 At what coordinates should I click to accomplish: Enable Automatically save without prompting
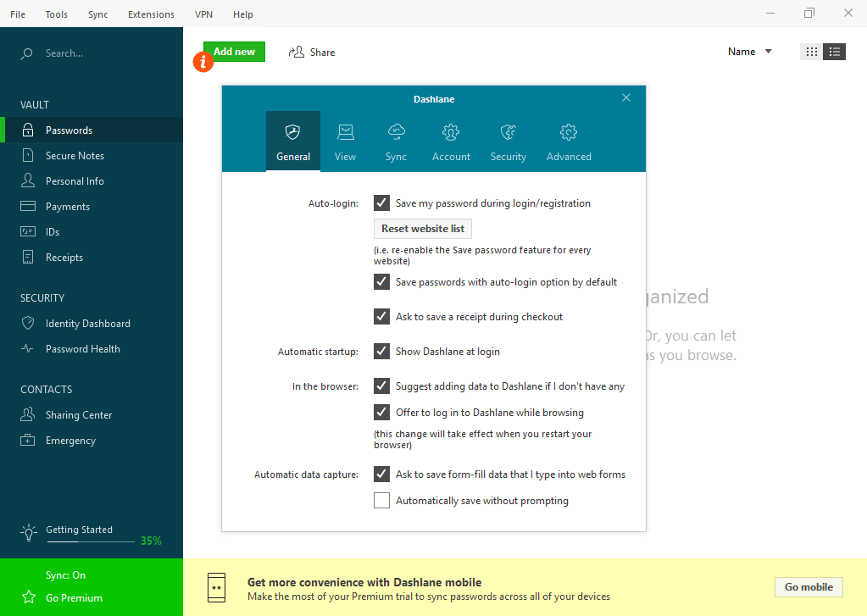[x=381, y=501]
